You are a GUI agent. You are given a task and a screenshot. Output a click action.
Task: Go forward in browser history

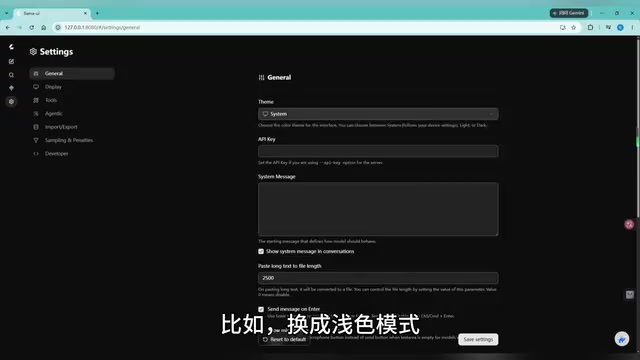(19, 27)
